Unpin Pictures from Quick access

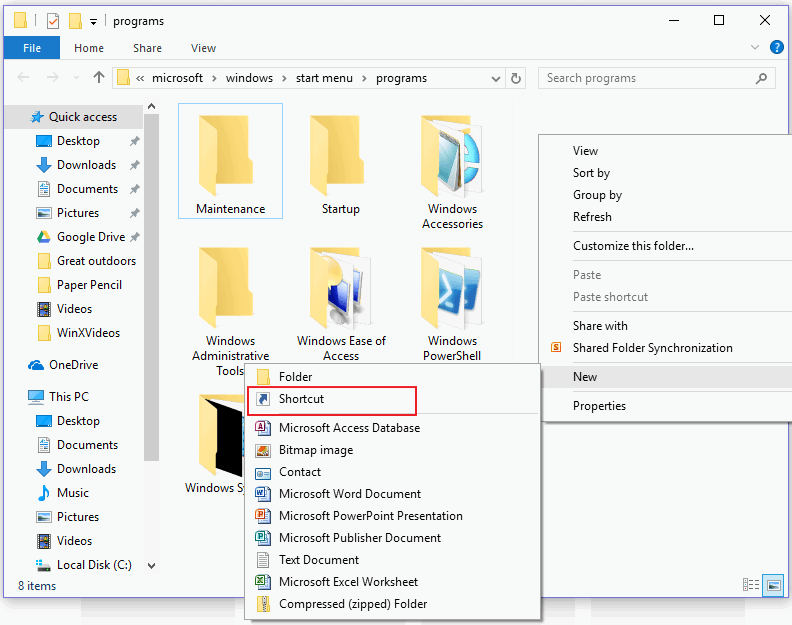click(135, 213)
